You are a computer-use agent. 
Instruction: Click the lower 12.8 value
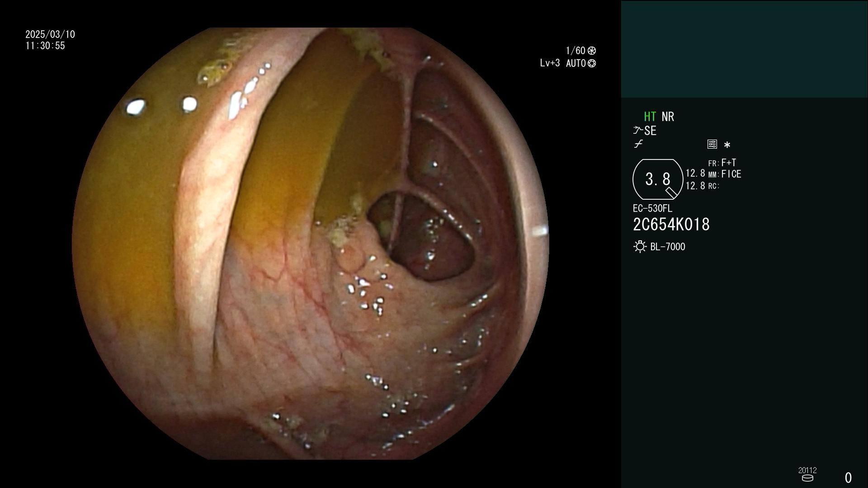695,186
